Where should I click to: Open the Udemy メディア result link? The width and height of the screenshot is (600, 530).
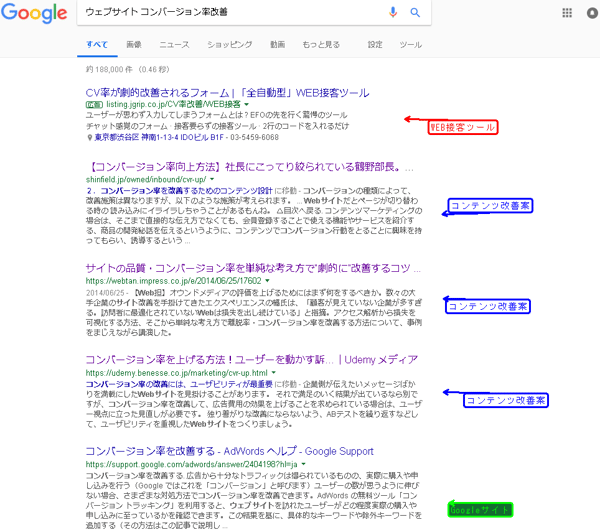[222, 359]
